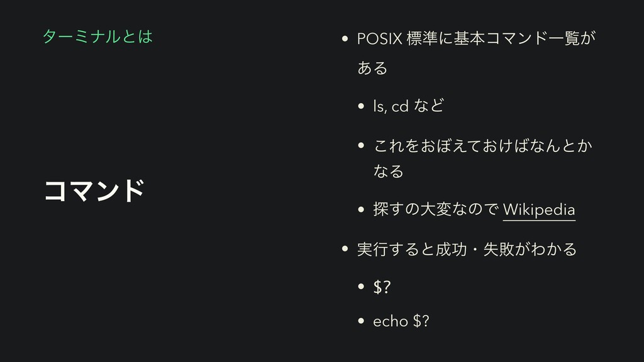The image size is (644, 362).
Task: Select the 探すの大変なので text
Action: pyautogui.click(x=436, y=209)
